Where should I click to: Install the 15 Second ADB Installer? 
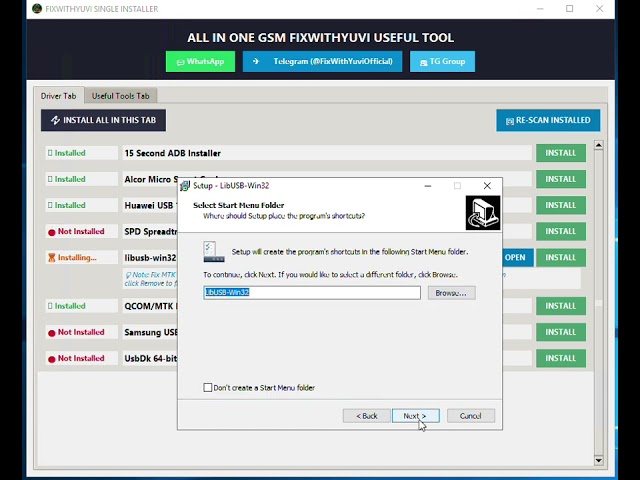coord(561,153)
